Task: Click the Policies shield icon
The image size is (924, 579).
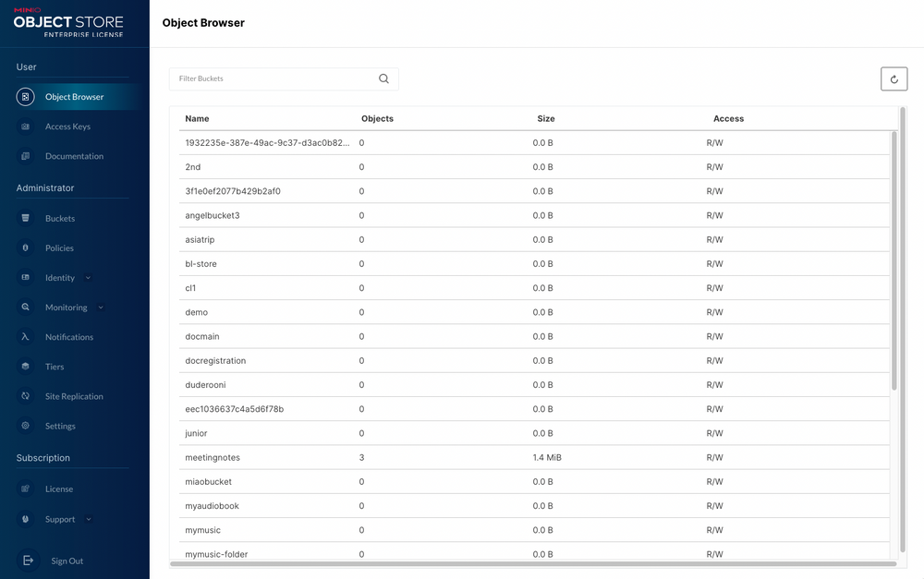Action: (26, 248)
